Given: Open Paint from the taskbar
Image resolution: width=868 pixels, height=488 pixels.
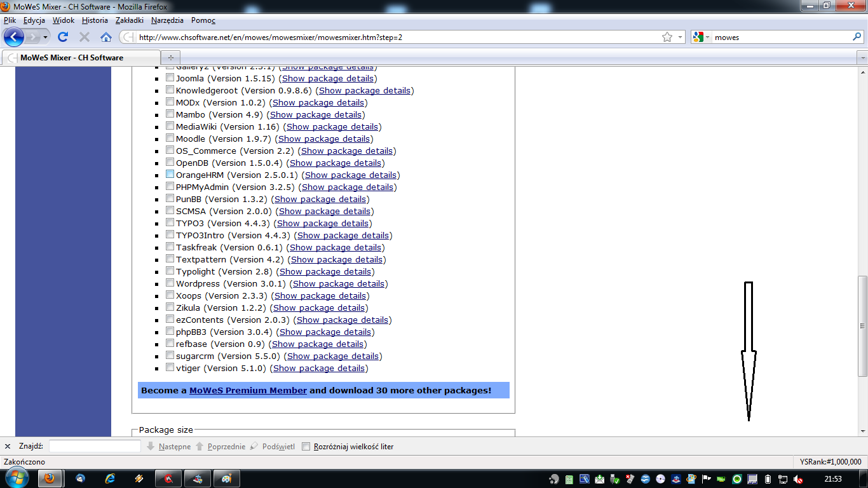Looking at the screenshot, I should click(x=227, y=478).
